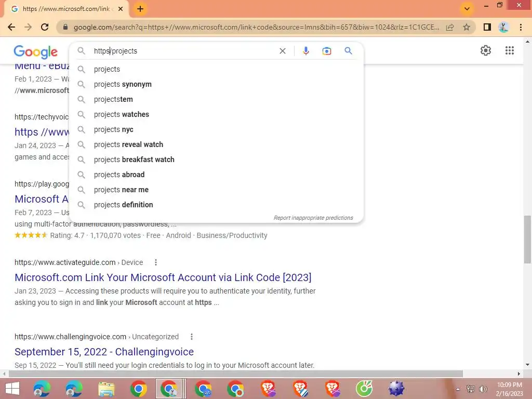Open the green CorelDRAW-style taskbar icon
The width and height of the screenshot is (532, 399).
click(364, 389)
